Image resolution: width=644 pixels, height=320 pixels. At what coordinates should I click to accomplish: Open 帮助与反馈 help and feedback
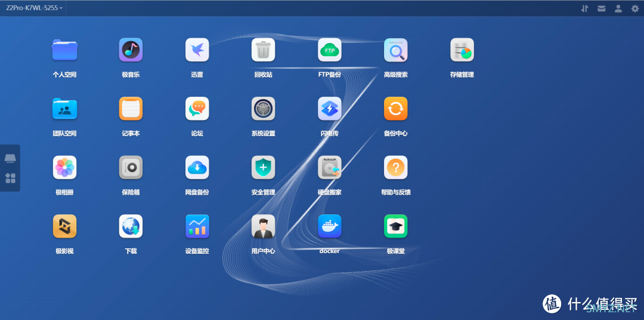(396, 167)
